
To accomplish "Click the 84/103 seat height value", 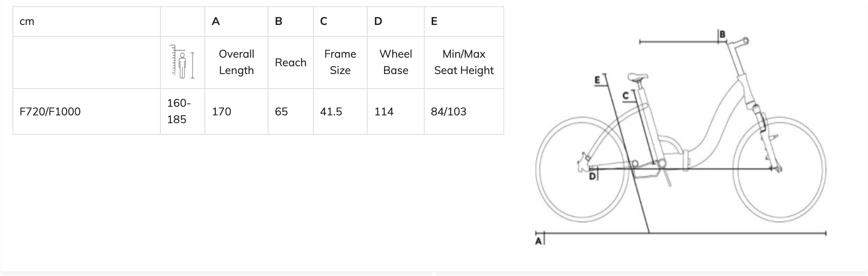I will [448, 111].
